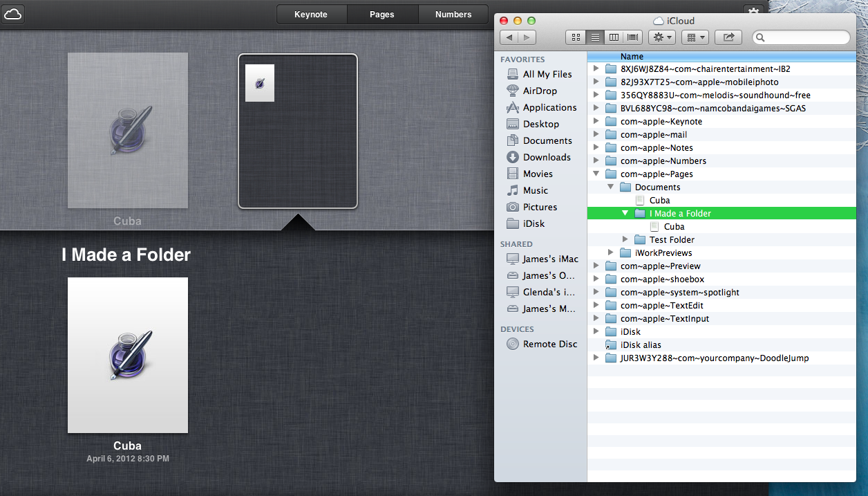Click the iCloud button at top left
The image size is (868, 496).
[x=12, y=14]
